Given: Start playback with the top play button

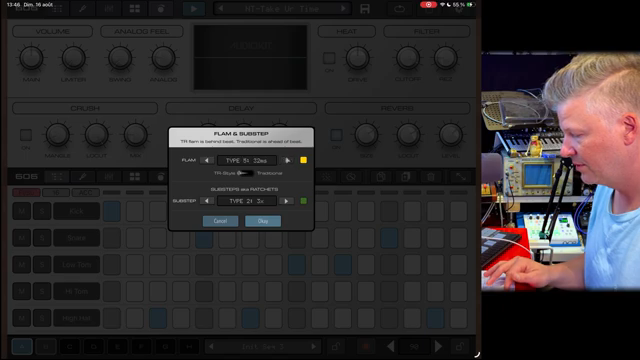Looking at the screenshot, I should (x=193, y=9).
